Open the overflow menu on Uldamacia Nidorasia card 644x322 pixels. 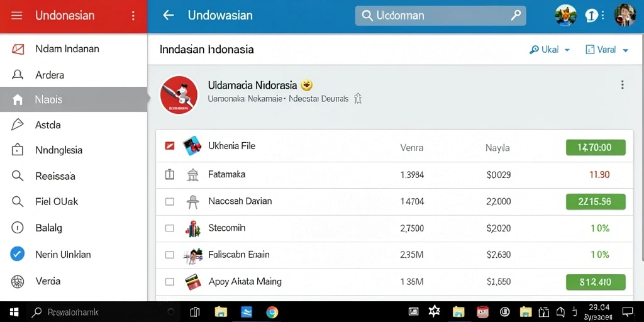(x=622, y=85)
